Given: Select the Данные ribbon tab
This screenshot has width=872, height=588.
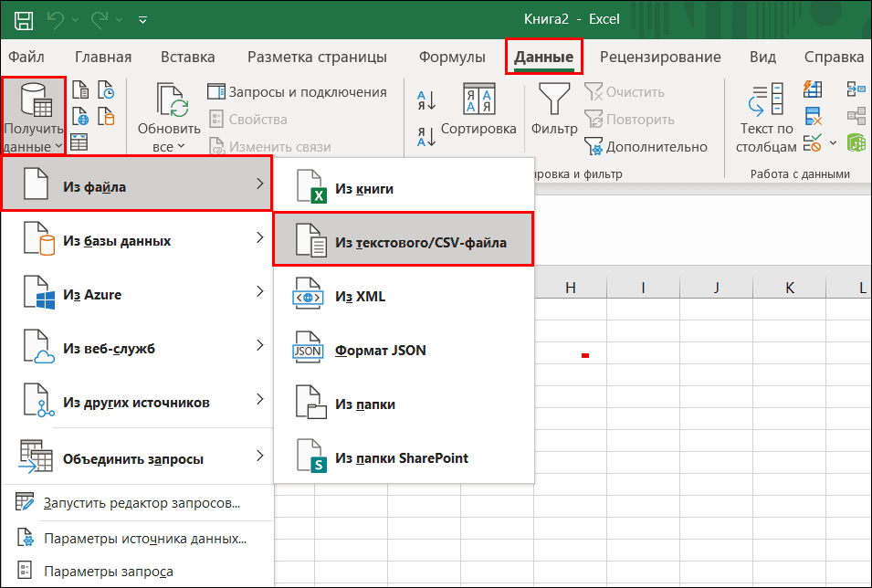Looking at the screenshot, I should 543,57.
